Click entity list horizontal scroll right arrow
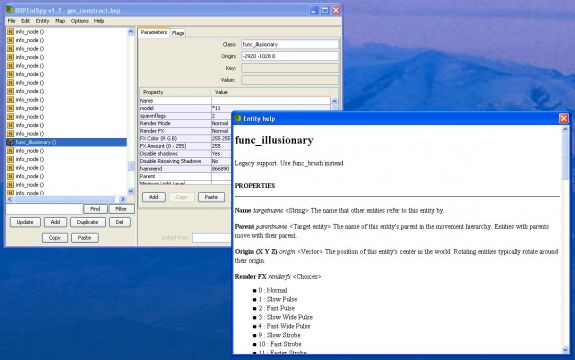The image size is (575, 360). coord(123,199)
